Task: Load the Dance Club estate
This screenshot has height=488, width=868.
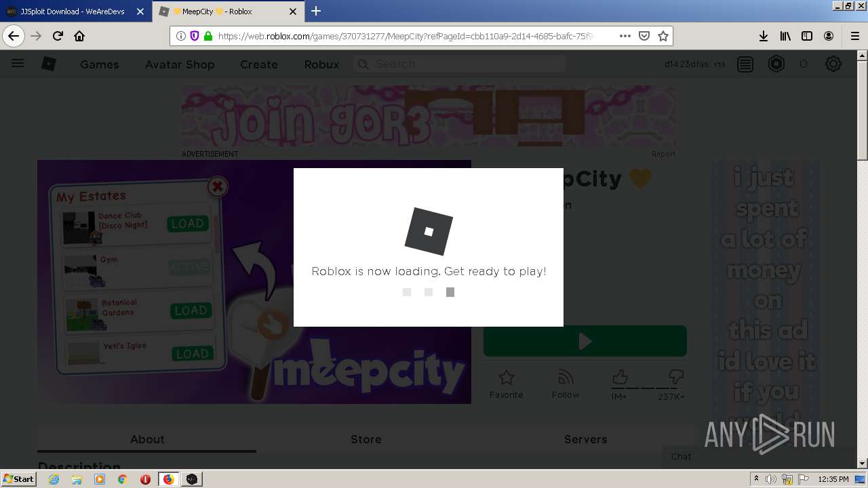Action: [x=188, y=224]
